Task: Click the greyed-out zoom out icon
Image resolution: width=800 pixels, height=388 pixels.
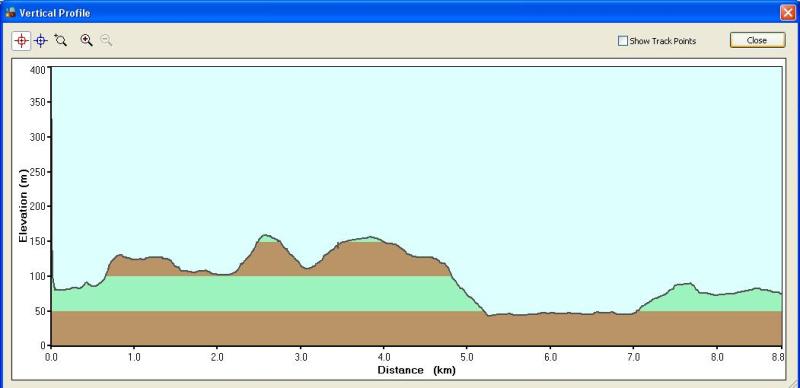Action: coord(106,40)
